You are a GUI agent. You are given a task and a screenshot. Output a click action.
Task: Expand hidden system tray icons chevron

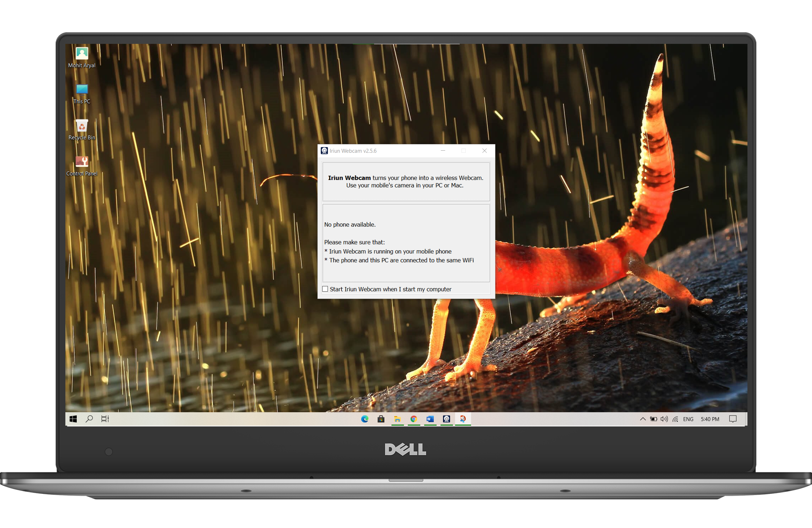[x=643, y=419]
